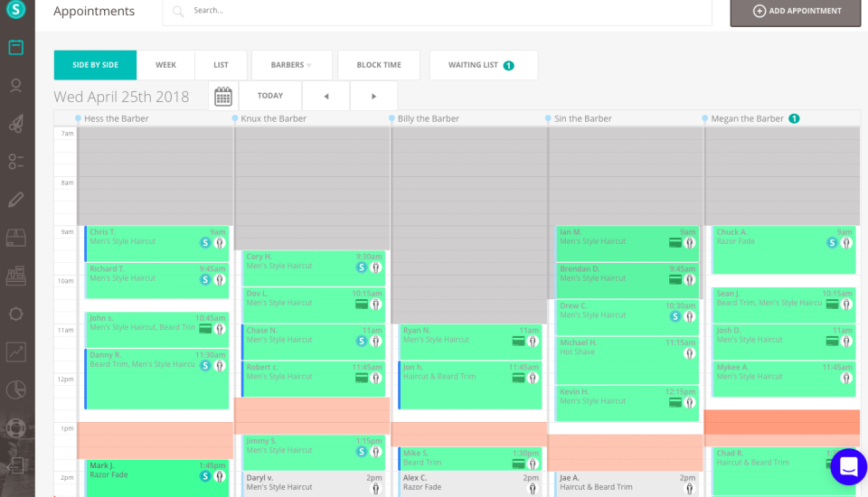Open Danny R. appointment block
The height and width of the screenshot is (497, 868).
click(156, 380)
